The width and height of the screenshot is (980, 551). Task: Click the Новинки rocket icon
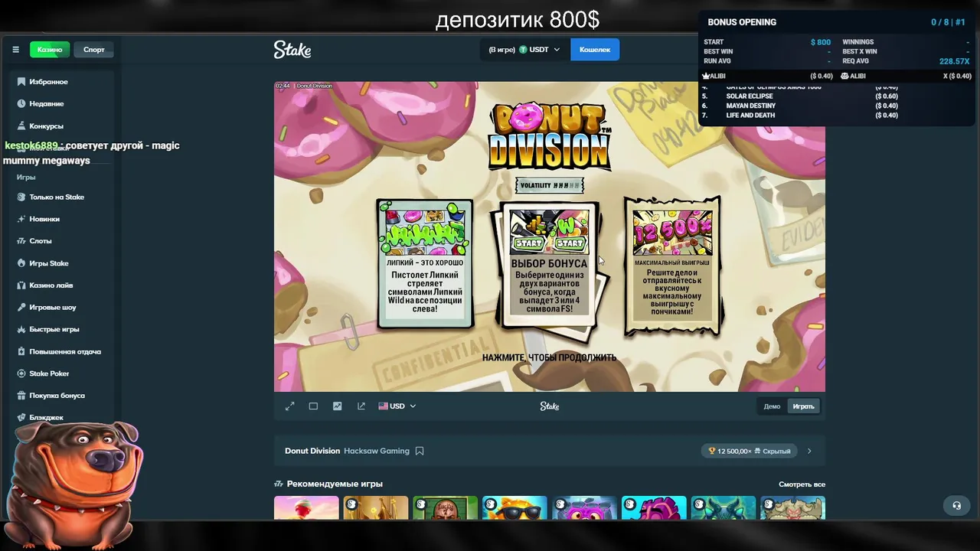[22, 219]
